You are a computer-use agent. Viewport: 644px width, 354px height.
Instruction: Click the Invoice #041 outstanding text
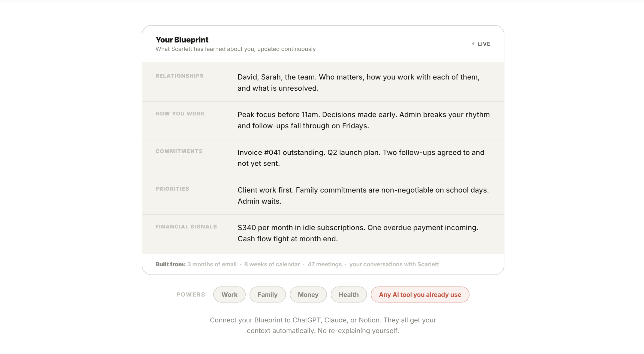281,152
